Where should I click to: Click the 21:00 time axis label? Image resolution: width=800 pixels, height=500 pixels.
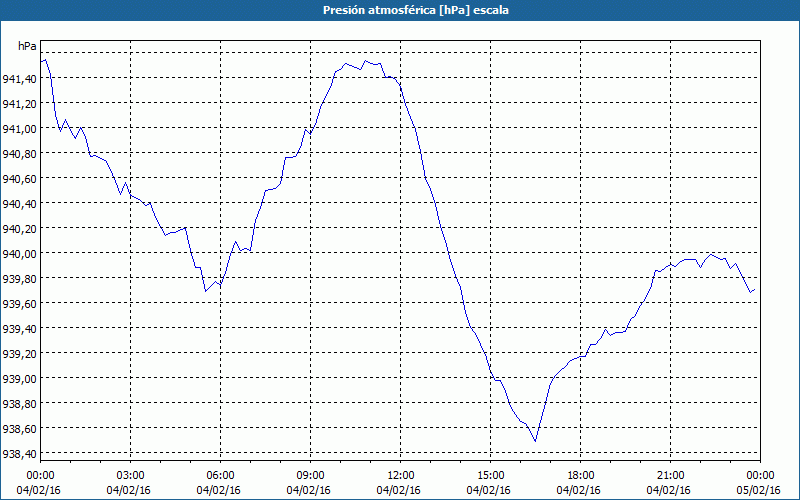pyautogui.click(x=670, y=476)
